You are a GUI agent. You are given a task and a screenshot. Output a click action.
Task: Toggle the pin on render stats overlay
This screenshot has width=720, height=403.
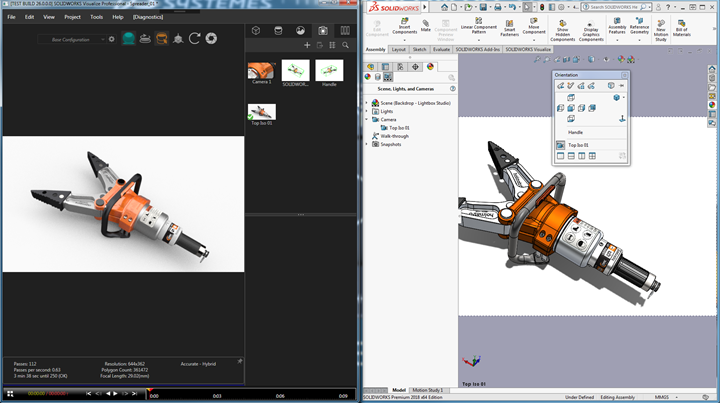coord(239,360)
